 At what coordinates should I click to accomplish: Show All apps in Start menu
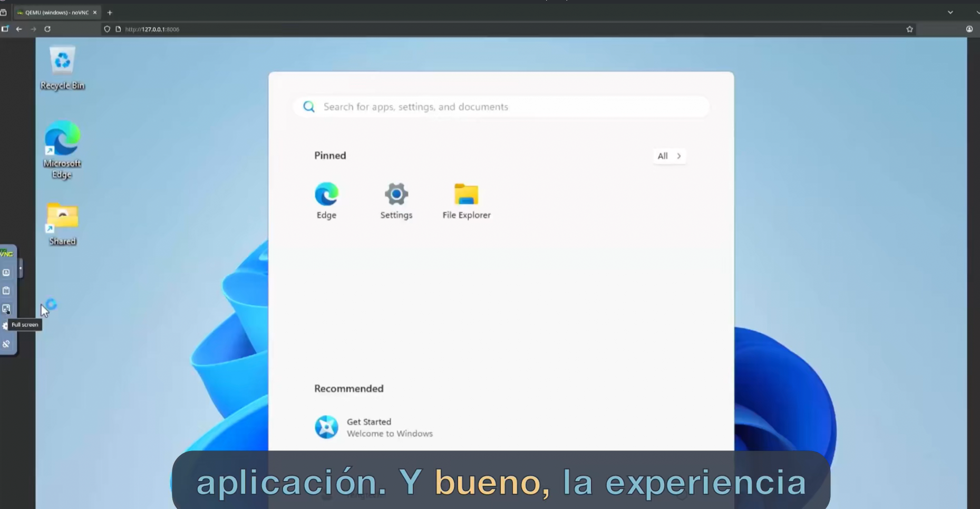[669, 156]
